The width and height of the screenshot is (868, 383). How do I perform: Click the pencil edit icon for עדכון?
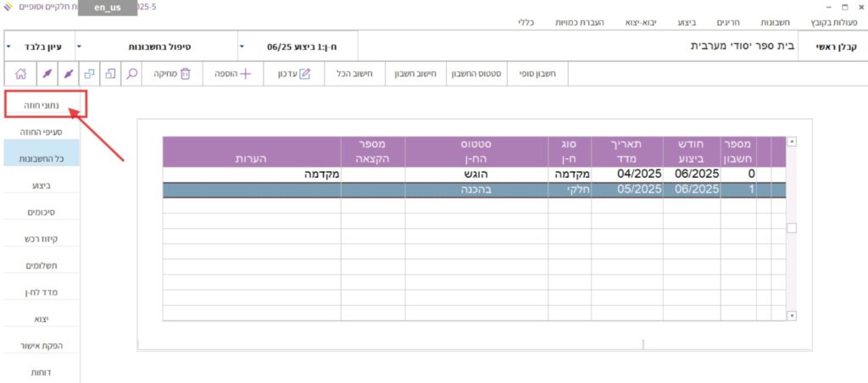tap(305, 74)
